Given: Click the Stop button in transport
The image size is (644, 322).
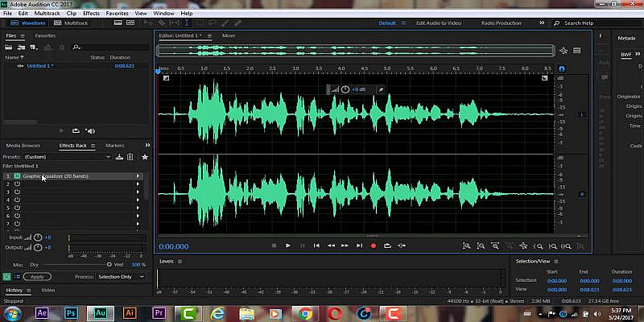Looking at the screenshot, I should (274, 246).
